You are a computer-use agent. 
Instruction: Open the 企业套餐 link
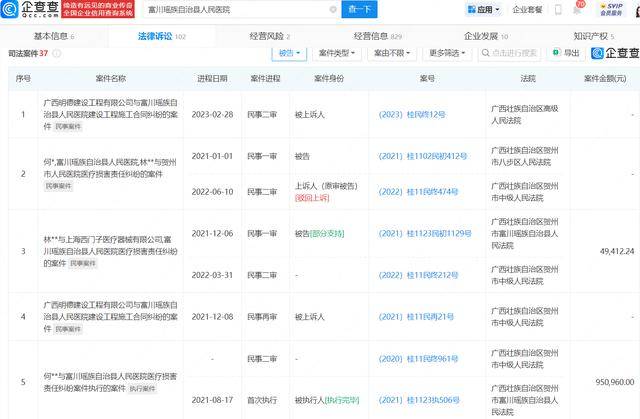click(527, 9)
